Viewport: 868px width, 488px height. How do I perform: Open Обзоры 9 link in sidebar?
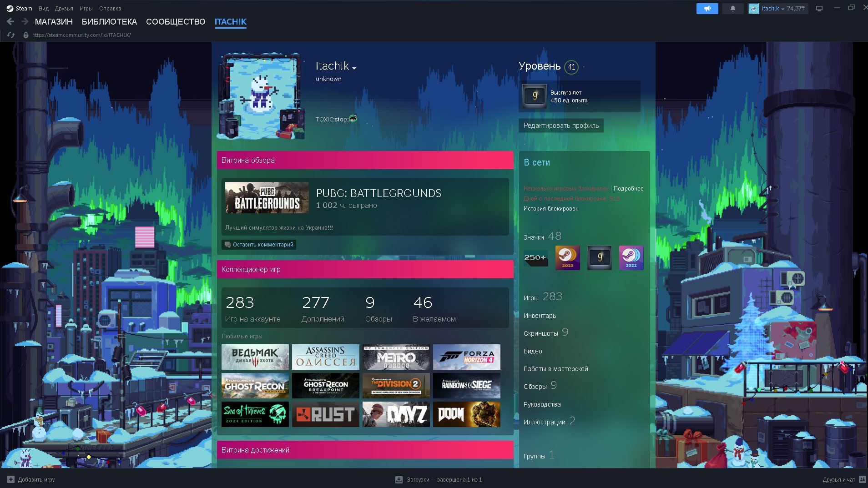(540, 386)
